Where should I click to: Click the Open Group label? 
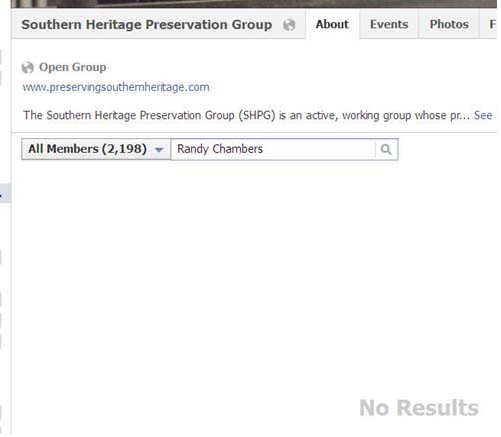(x=73, y=67)
